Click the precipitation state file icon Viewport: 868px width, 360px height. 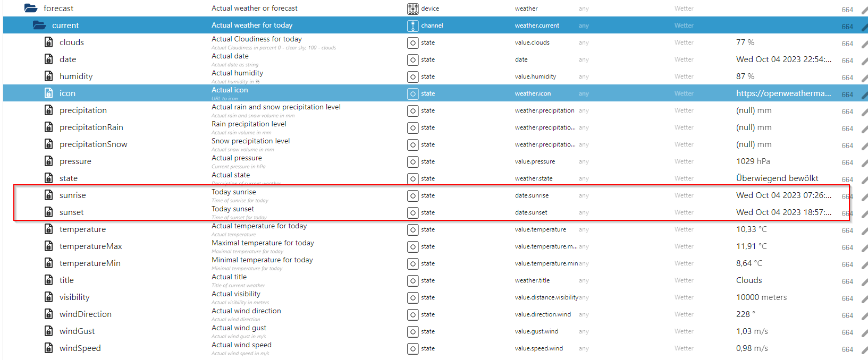tap(49, 110)
